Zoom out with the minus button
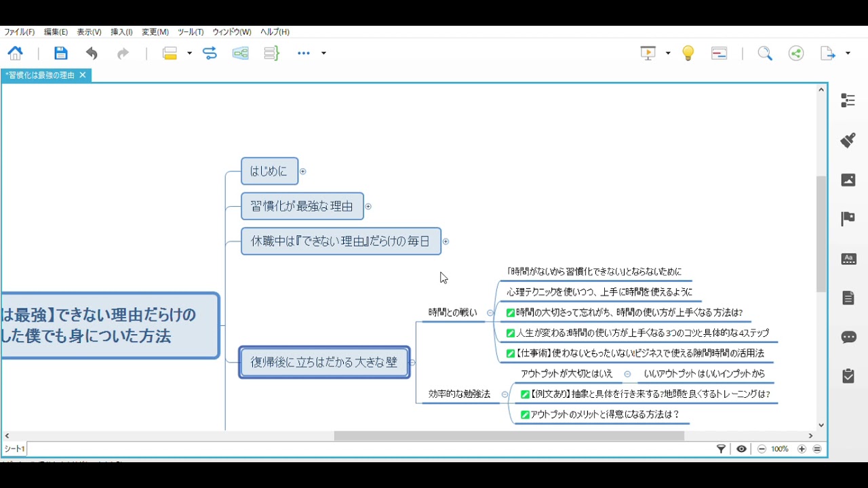 [x=762, y=449]
